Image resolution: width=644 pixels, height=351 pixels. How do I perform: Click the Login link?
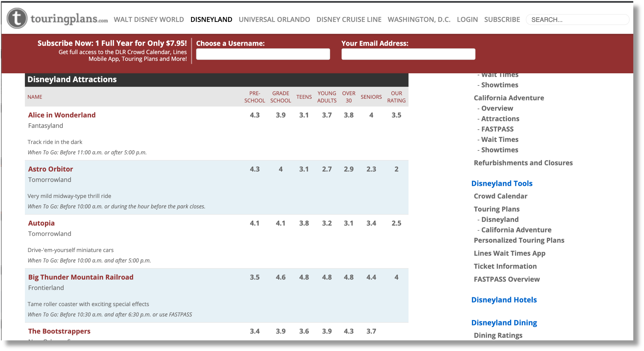pyautogui.click(x=467, y=19)
